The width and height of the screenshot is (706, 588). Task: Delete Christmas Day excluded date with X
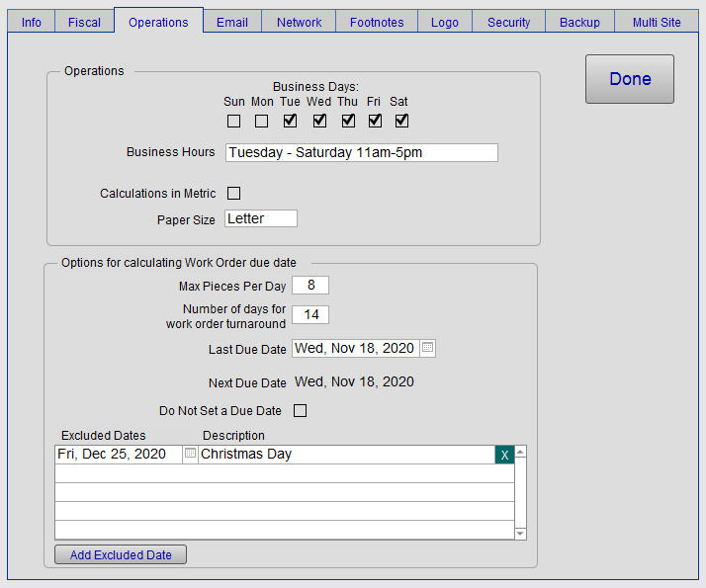click(x=504, y=455)
